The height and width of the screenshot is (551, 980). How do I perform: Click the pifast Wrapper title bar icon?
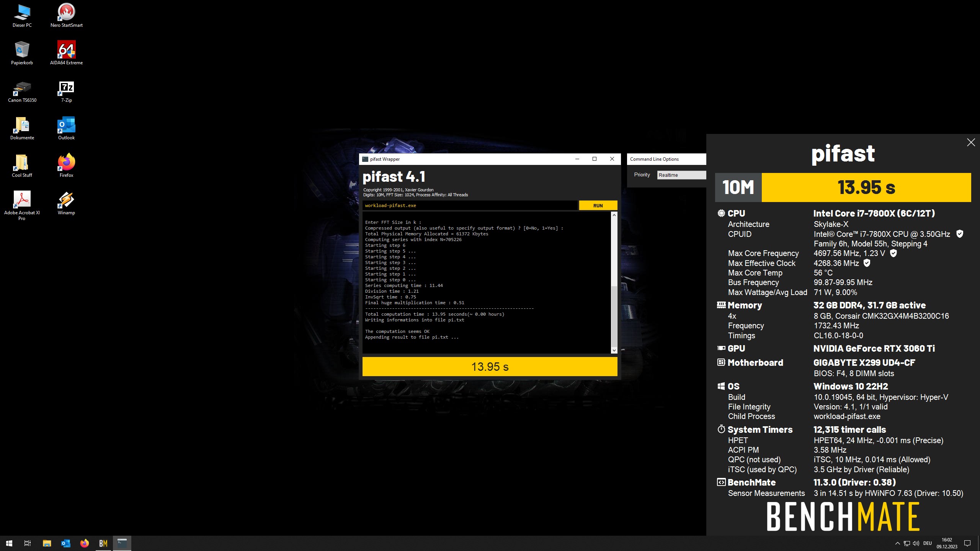coord(365,159)
